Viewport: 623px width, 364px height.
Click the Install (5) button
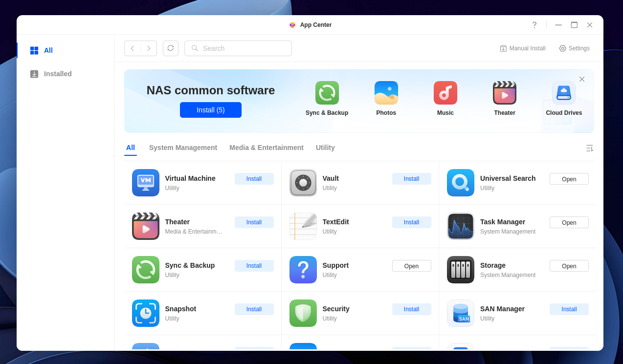point(210,110)
